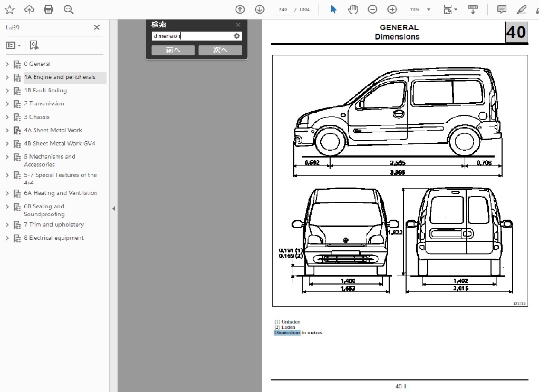539x392 pixels.
Task: Expand the 8 Electrical equipment bookmark
Action: coord(7,238)
